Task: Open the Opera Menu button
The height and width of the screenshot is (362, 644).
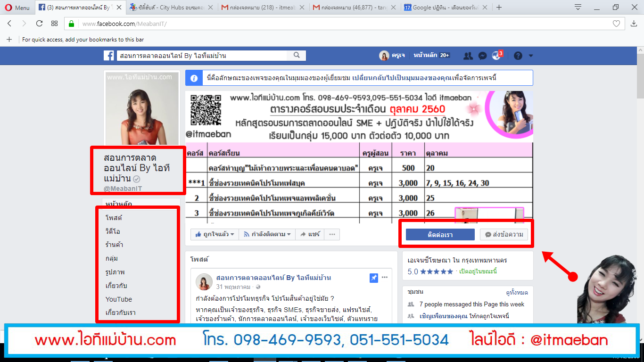Action: pyautogui.click(x=17, y=7)
